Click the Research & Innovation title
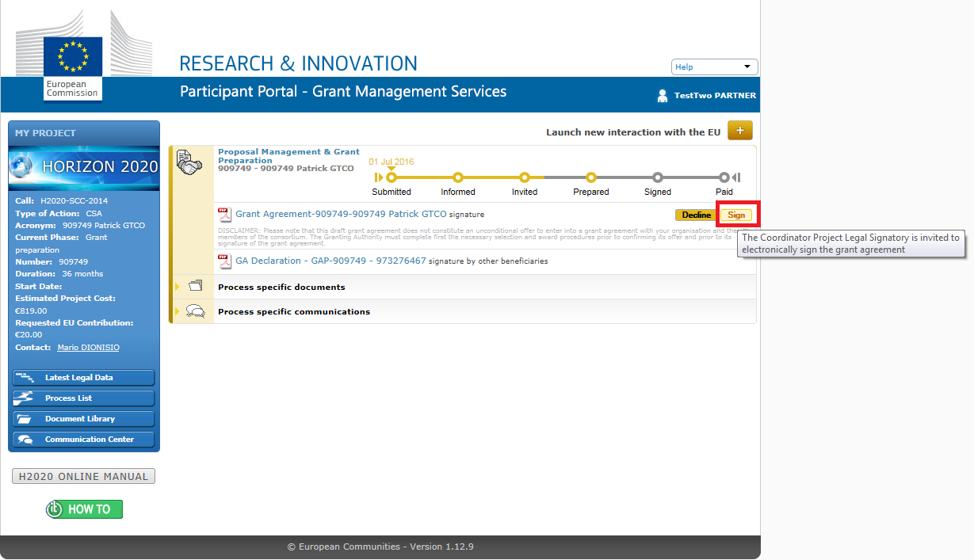The height and width of the screenshot is (560, 974). pos(298,63)
